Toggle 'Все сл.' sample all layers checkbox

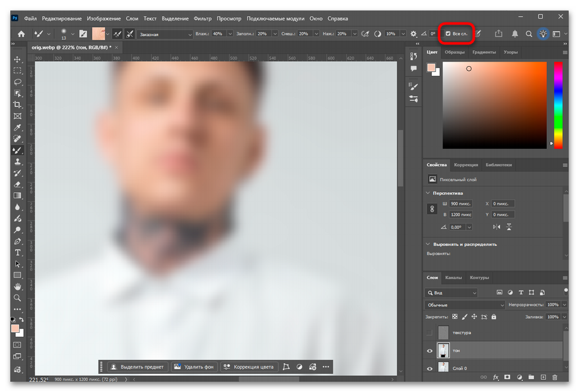point(448,33)
